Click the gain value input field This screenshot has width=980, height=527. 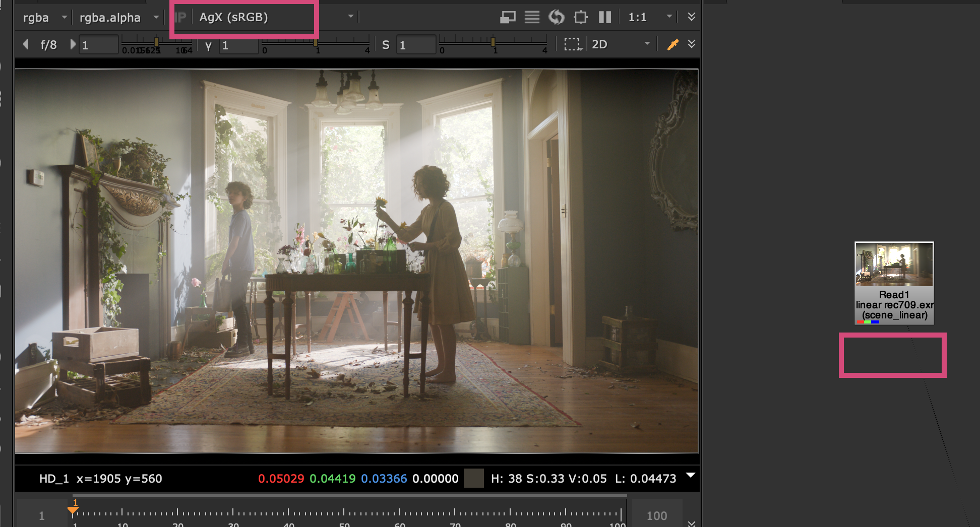pos(99,45)
